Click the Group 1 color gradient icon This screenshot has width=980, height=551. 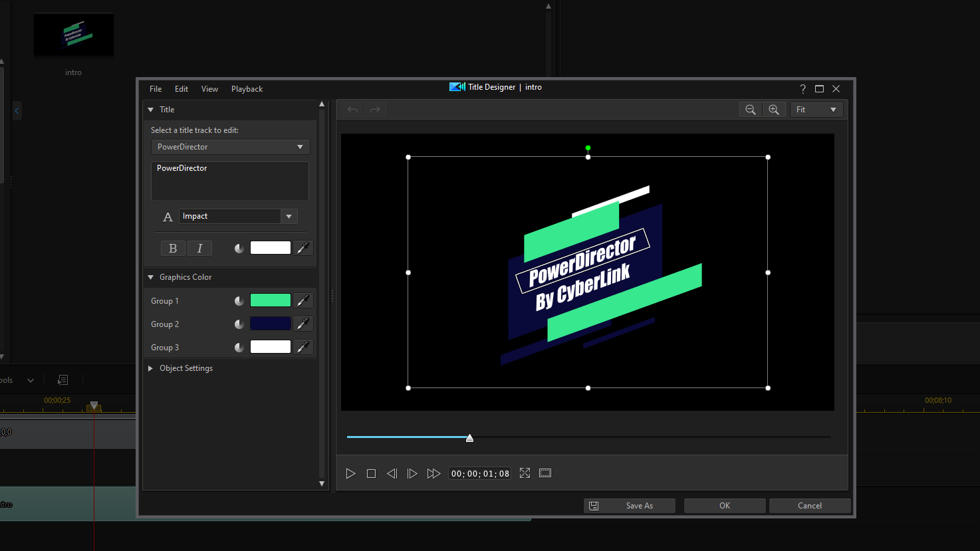pos(239,301)
